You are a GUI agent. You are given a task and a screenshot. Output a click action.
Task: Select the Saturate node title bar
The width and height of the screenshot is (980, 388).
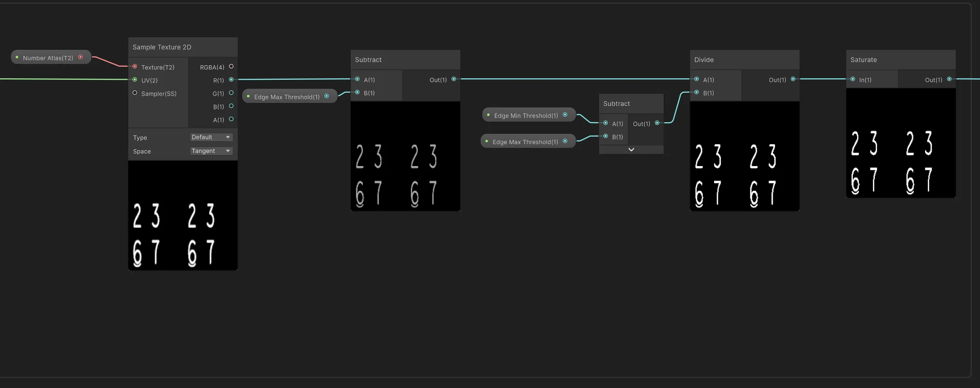[x=900, y=60]
